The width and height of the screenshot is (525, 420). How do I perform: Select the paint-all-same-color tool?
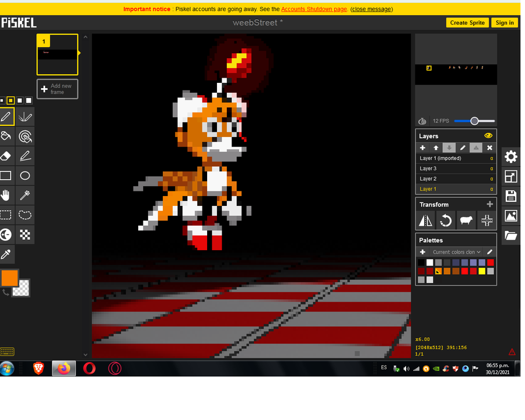tap(25, 136)
